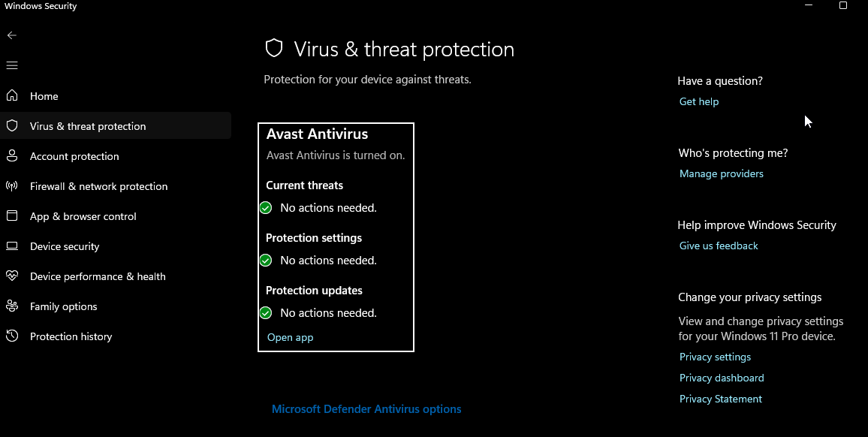Click the Protection history clock icon
The height and width of the screenshot is (437, 868).
tap(12, 336)
